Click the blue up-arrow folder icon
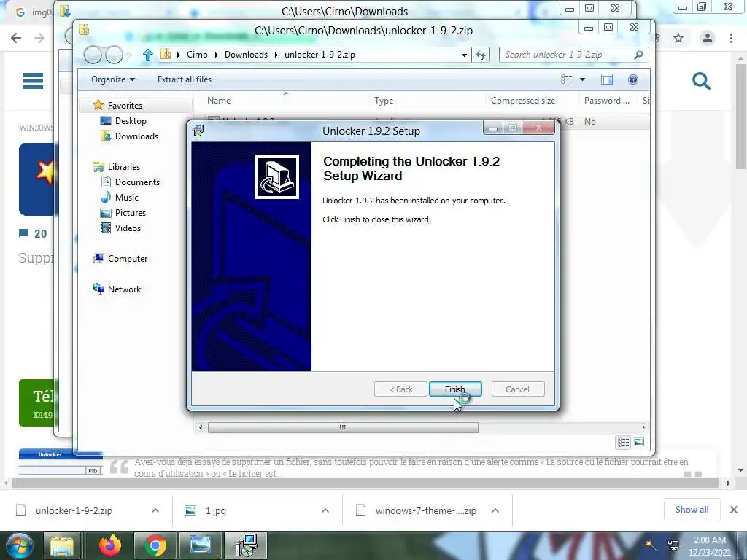Viewport: 747px width, 560px height. tap(147, 55)
